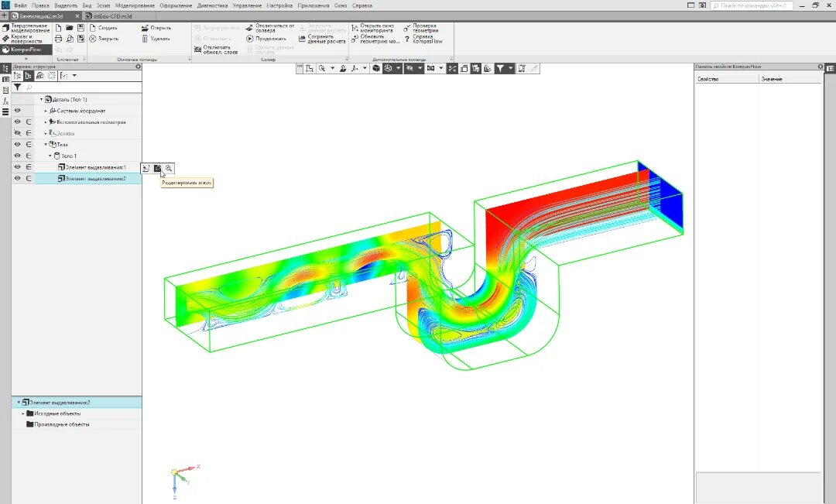Open KompasFlow help question mark

(x=407, y=39)
